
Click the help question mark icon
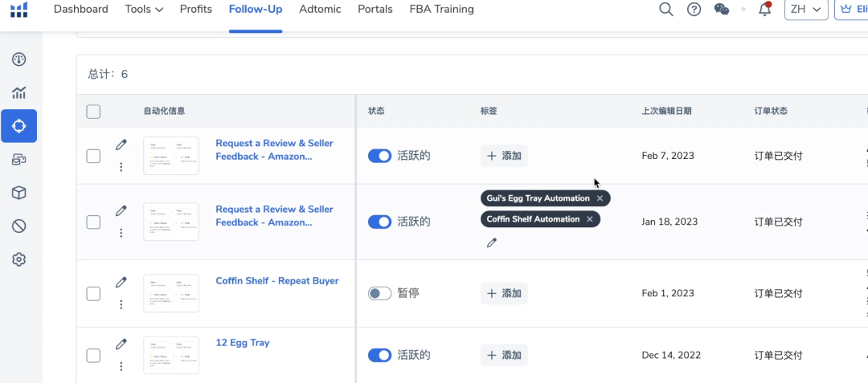pos(694,10)
